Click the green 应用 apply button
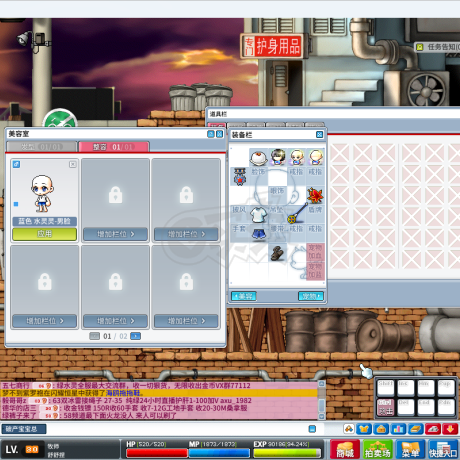Viewport: 460px width, 460px height. (x=45, y=234)
